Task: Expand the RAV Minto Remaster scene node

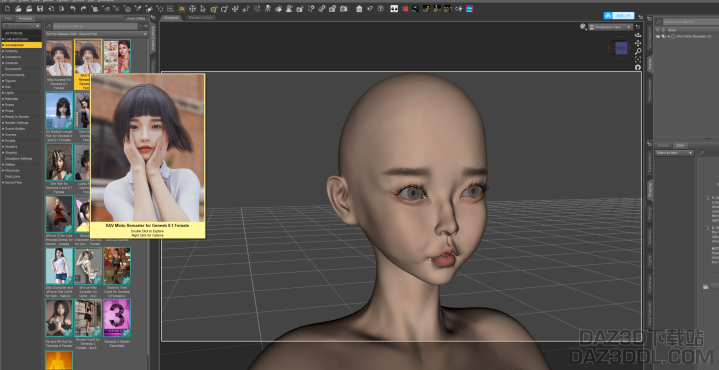Action: coord(669,36)
